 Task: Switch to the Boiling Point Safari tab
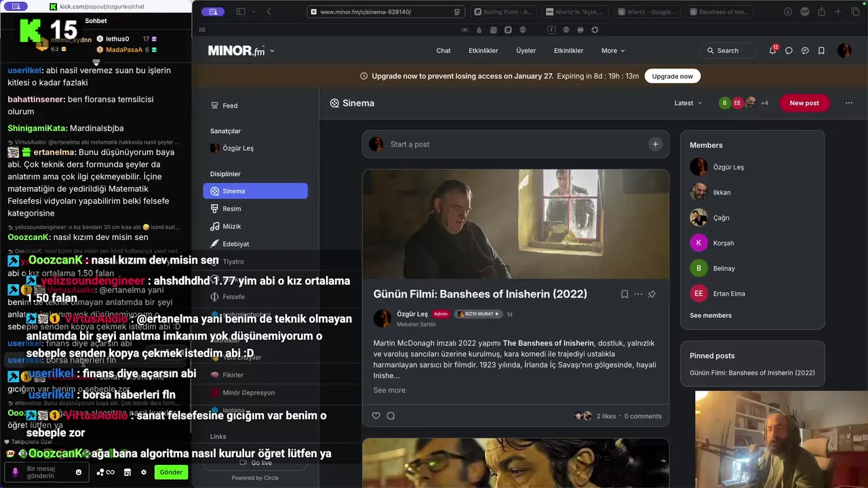click(x=502, y=12)
